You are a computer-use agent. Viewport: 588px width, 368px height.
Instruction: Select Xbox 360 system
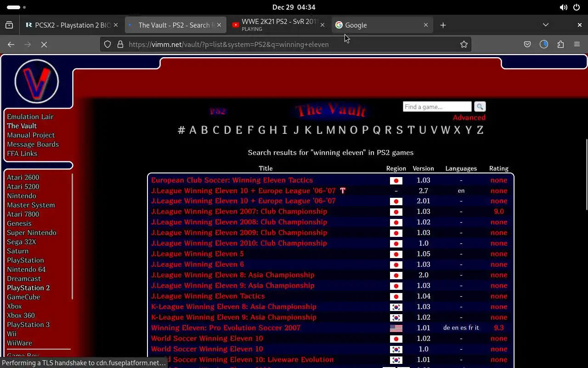coord(21,315)
